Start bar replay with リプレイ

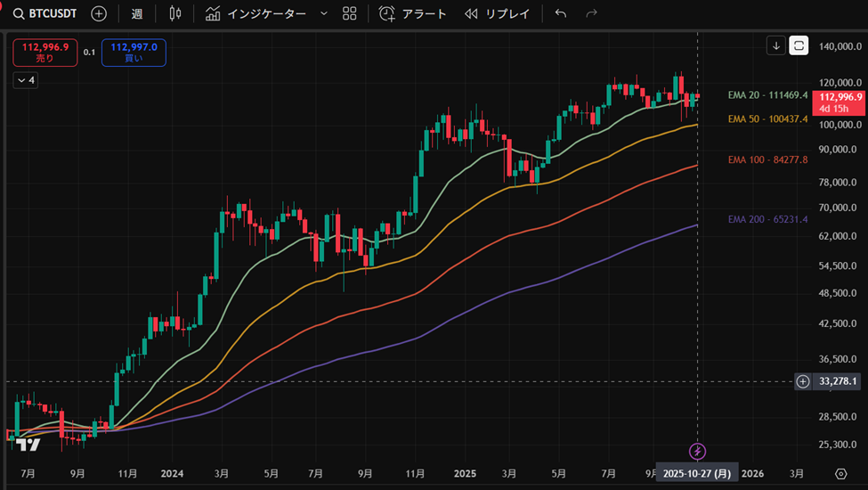tap(497, 14)
